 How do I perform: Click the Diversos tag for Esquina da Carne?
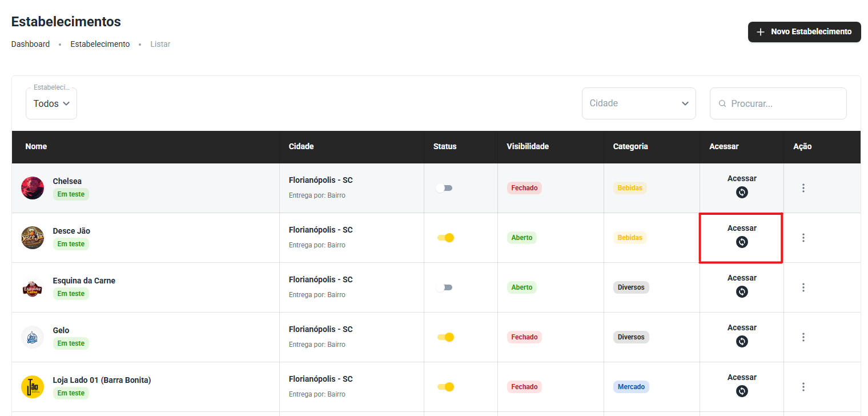(x=631, y=287)
